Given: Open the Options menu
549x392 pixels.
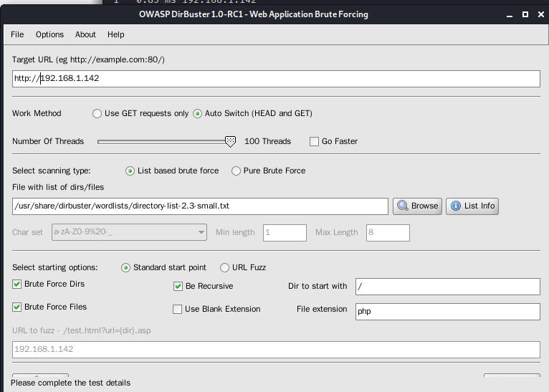Looking at the screenshot, I should (49, 34).
